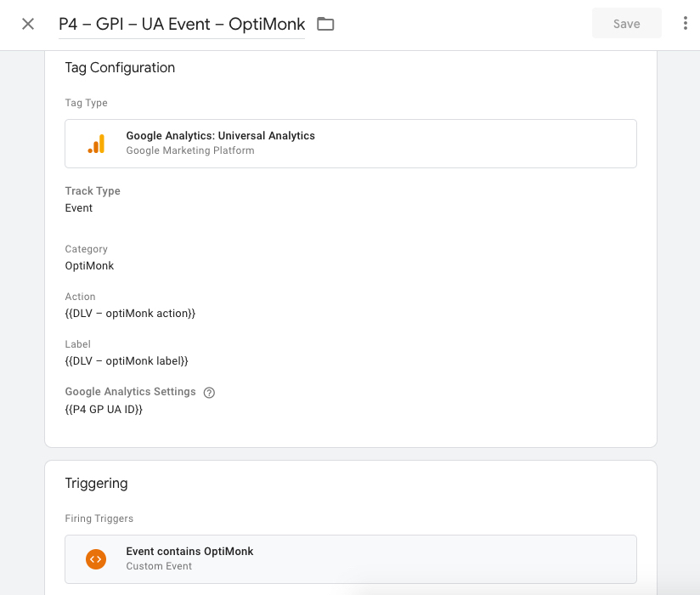Click the Tag Configuration section heading

click(x=120, y=68)
